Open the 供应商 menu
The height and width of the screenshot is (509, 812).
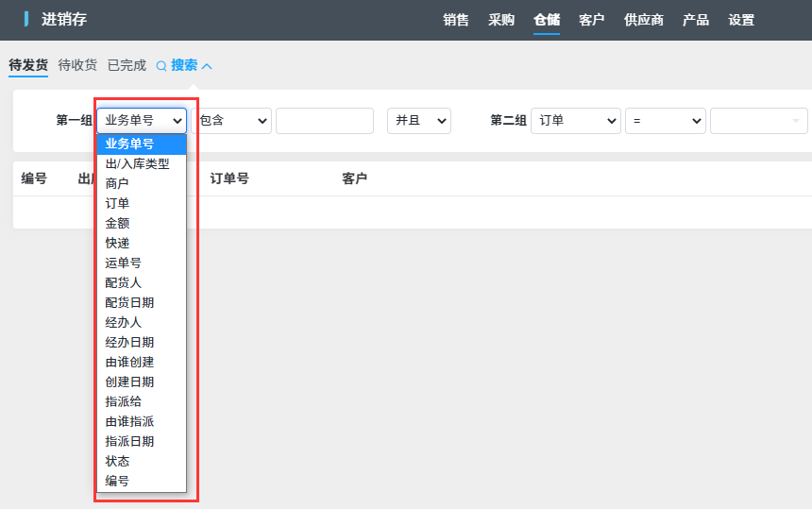click(x=644, y=20)
